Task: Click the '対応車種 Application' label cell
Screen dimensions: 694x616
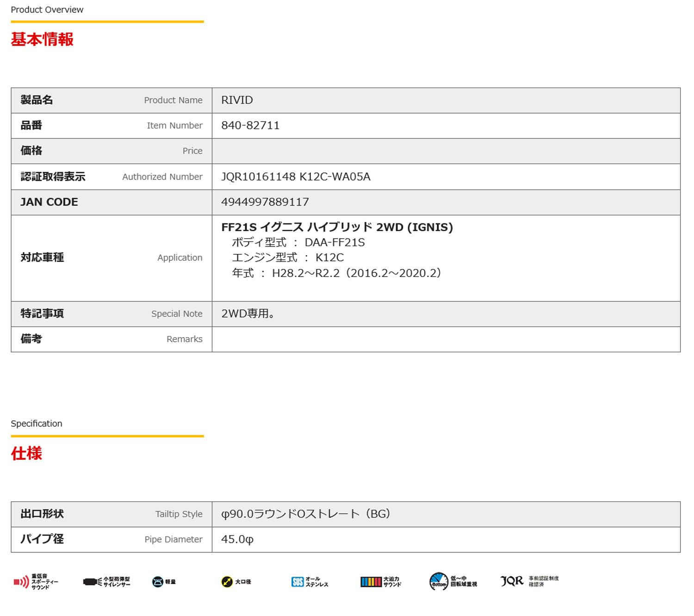Action: click(112, 258)
